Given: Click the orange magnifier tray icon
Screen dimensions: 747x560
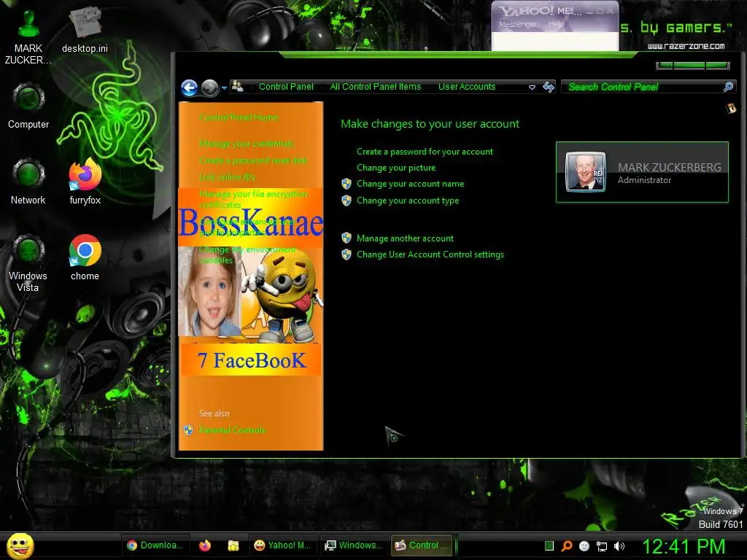Looking at the screenshot, I should click(566, 545).
